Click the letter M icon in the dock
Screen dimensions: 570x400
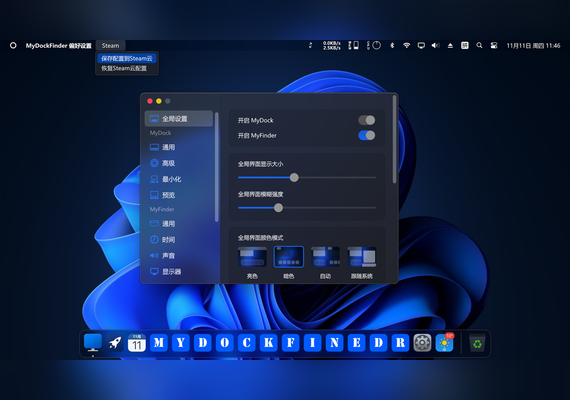159,343
